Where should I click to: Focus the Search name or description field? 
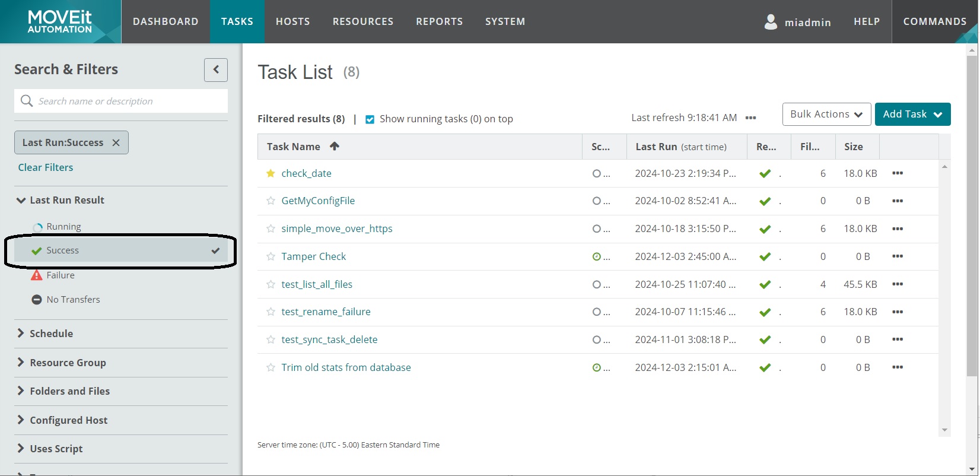click(x=121, y=101)
